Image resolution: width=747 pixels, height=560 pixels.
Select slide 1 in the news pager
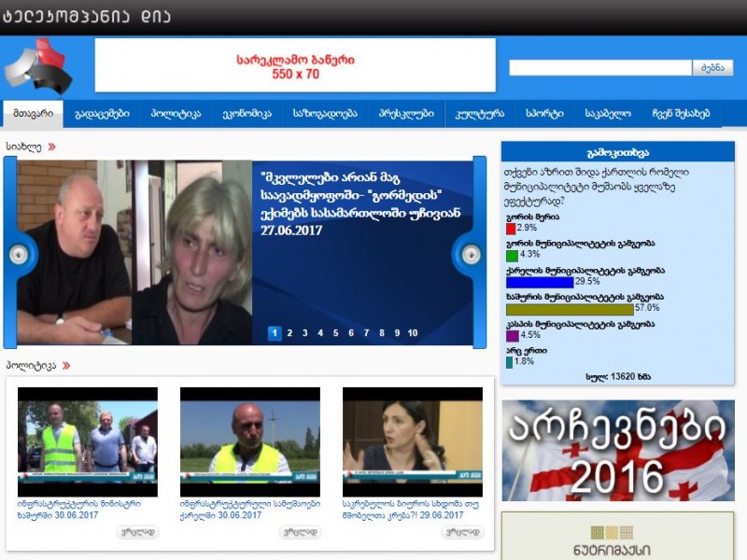tap(275, 333)
